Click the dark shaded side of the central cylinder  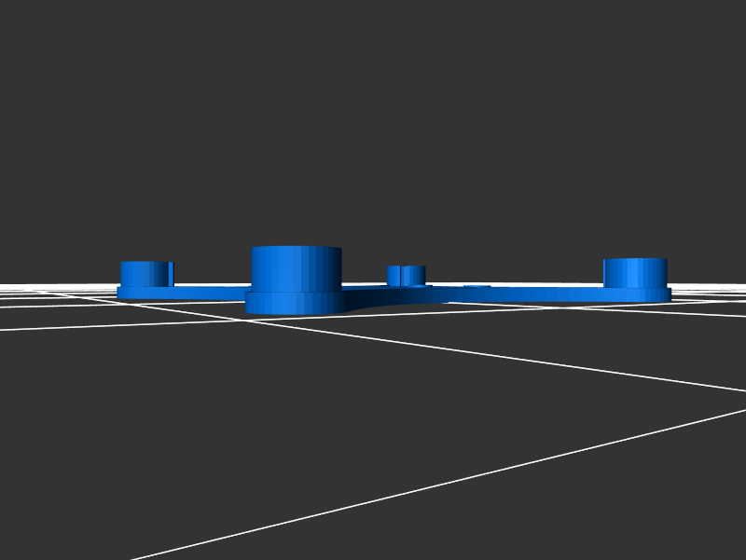[x=332, y=270]
